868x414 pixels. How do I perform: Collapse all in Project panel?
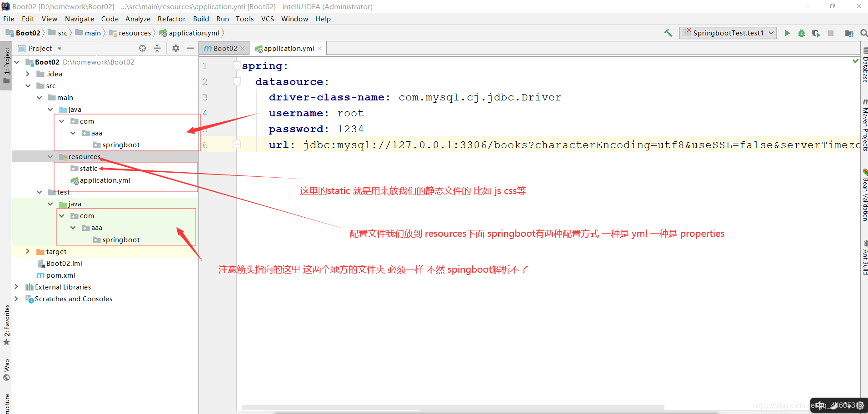157,48
